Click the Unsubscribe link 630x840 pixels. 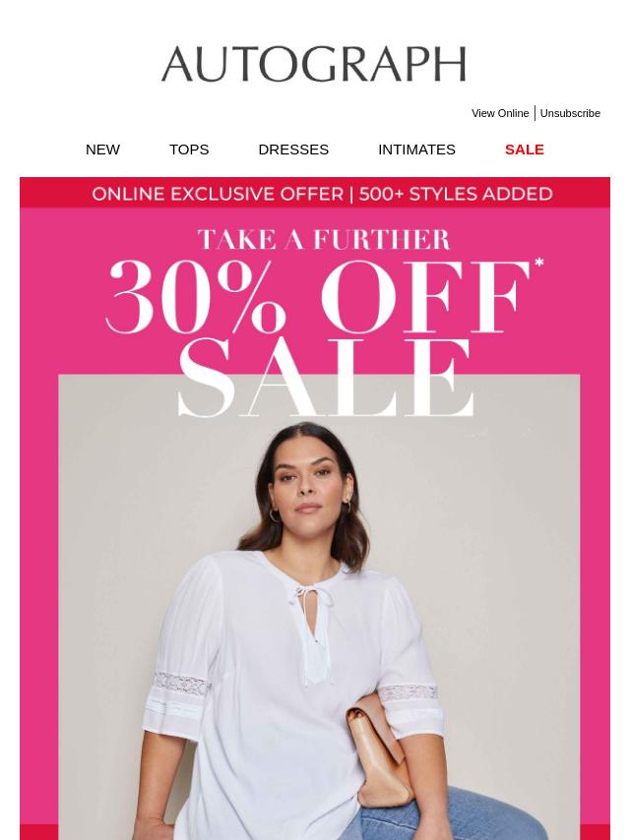click(x=570, y=113)
